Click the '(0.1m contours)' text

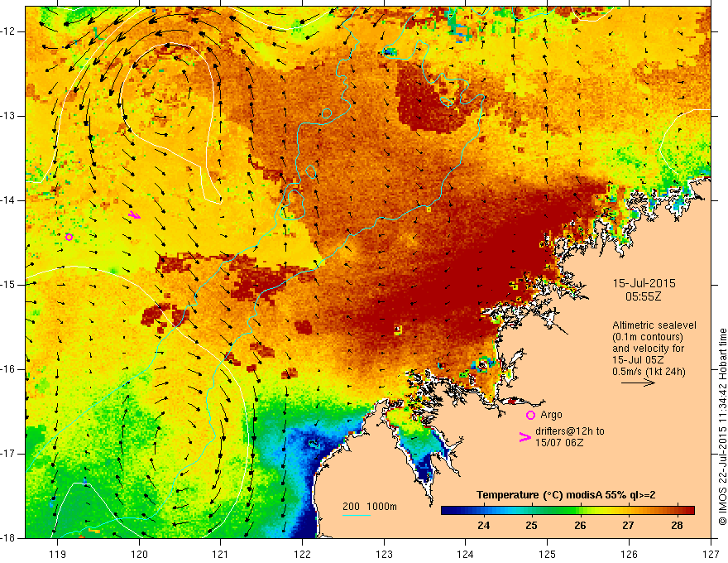[x=647, y=337]
